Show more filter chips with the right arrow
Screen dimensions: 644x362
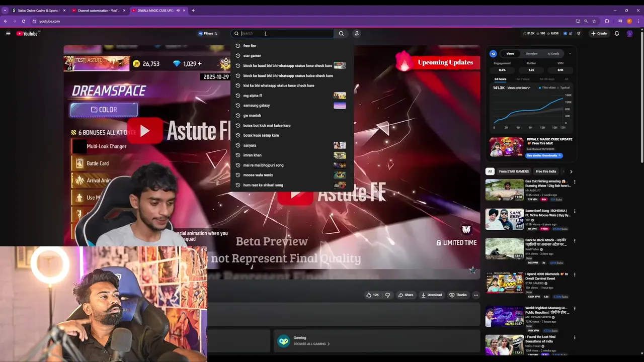(571, 171)
